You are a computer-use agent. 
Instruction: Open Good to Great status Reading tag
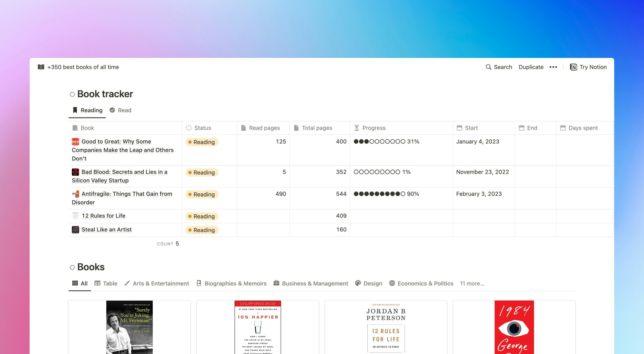pyautogui.click(x=202, y=142)
